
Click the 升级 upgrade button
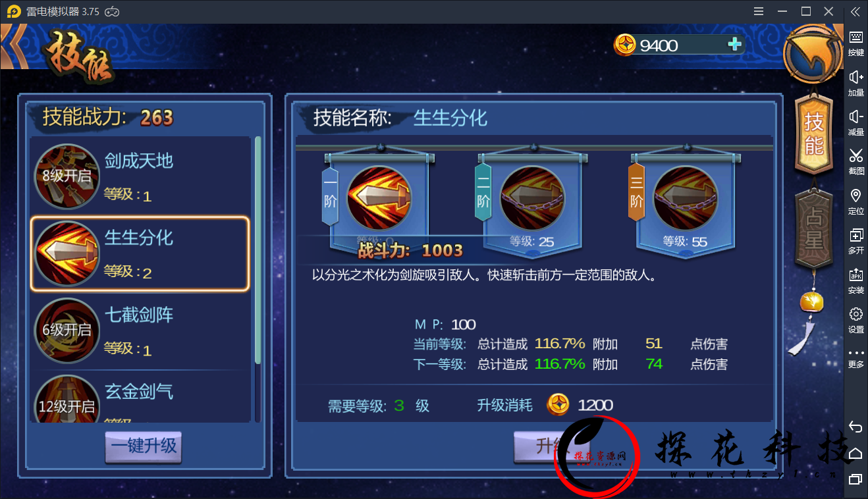[x=540, y=446]
